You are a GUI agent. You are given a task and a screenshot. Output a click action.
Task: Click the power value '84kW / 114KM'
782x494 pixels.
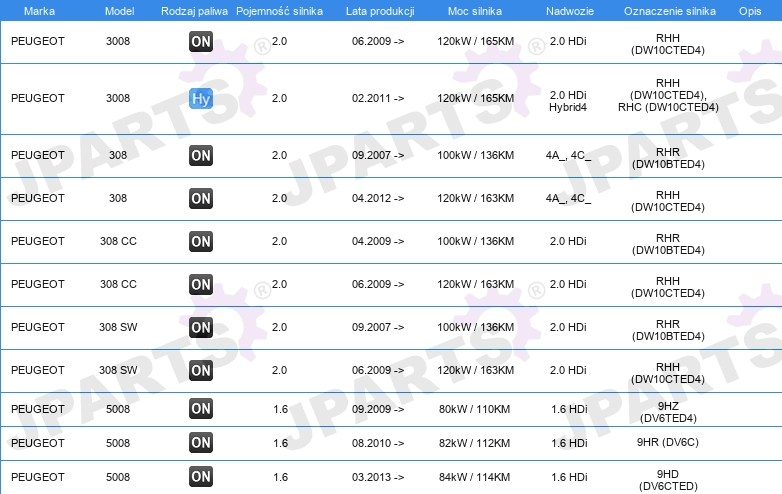(474, 477)
